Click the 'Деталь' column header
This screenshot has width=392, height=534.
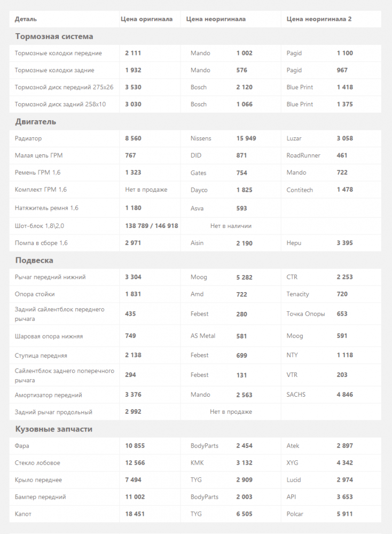(26, 19)
